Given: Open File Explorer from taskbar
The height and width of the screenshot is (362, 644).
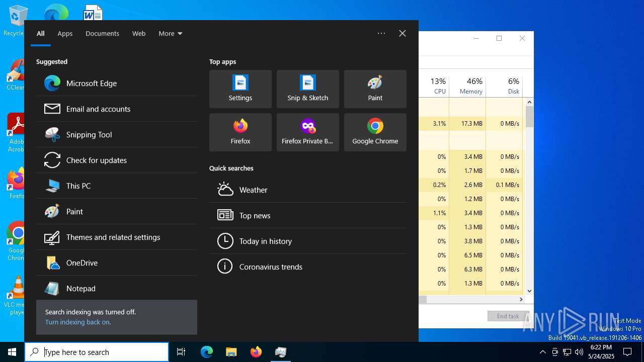Looking at the screenshot, I should [231, 352].
